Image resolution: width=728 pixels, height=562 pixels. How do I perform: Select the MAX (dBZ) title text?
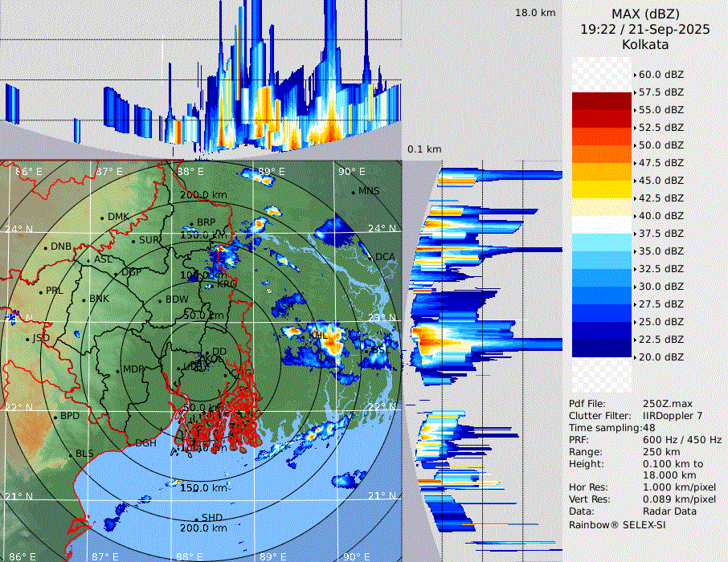pos(644,14)
